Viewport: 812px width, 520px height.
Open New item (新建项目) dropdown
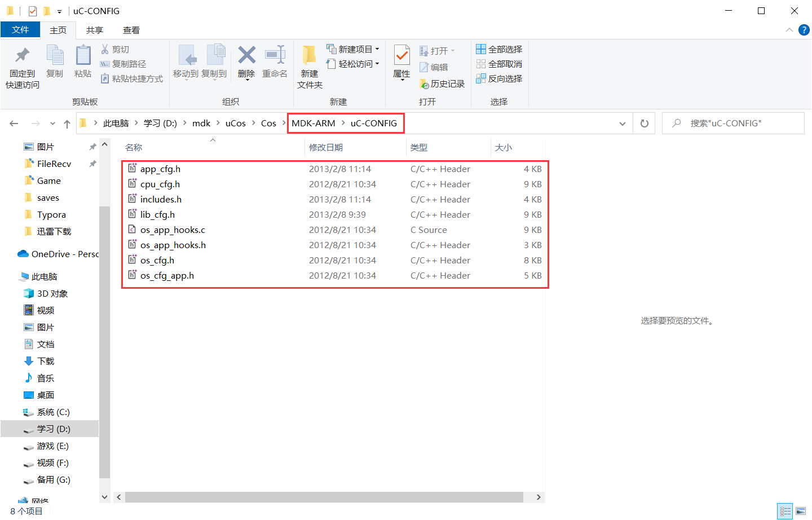coord(353,49)
